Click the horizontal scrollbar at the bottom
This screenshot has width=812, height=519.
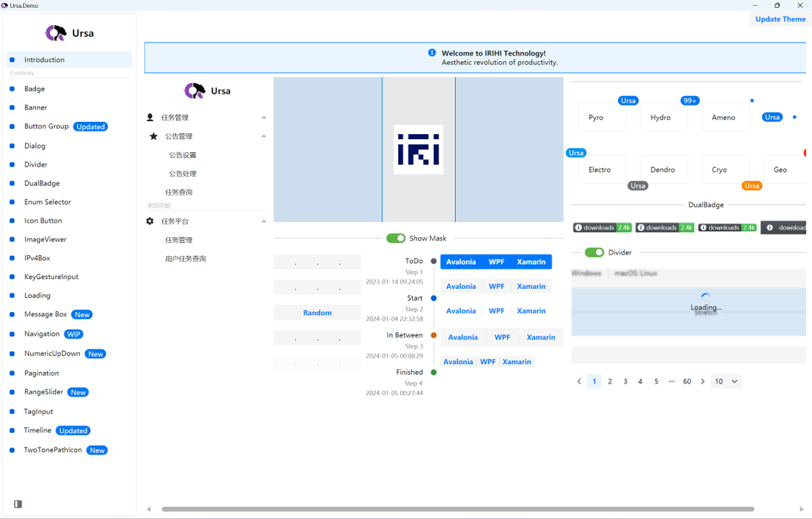(x=457, y=509)
